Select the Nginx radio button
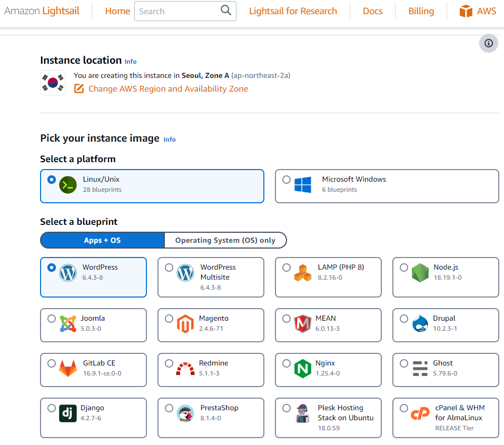The height and width of the screenshot is (445, 504). tap(286, 363)
